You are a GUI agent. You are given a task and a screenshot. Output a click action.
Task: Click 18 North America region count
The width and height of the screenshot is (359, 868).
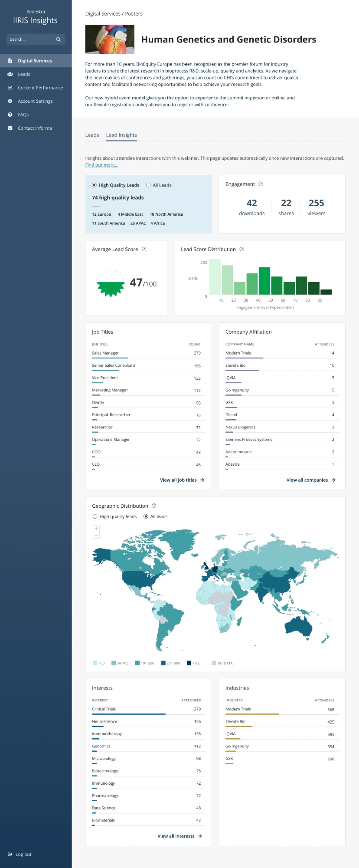coord(166,214)
